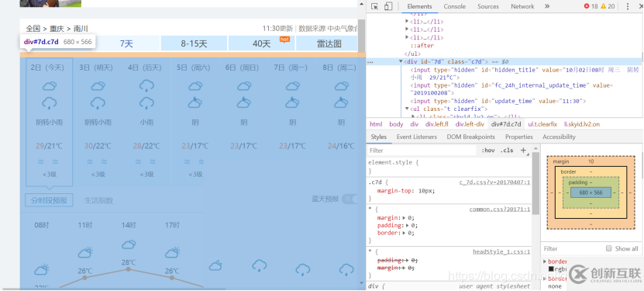Viewport: 644px width, 291px height.
Task: Click the black rgb color swatch
Action: pos(551,269)
